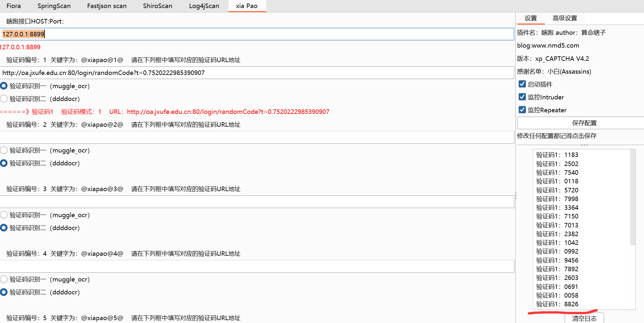Click log entry 验证码1: 0118

[557, 181]
